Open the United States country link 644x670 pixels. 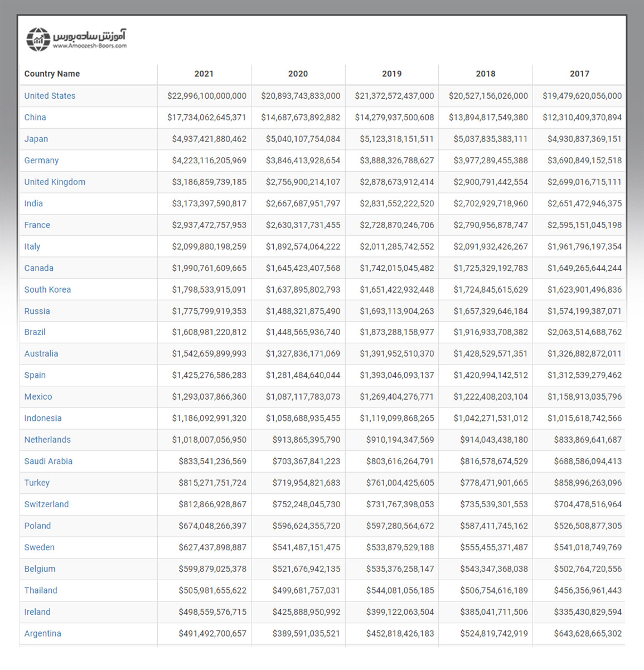tap(50, 96)
